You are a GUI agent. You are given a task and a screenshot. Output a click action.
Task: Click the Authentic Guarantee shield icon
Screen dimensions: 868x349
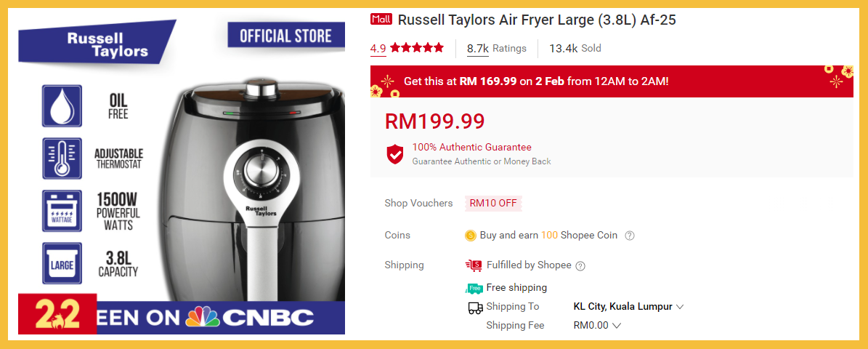click(x=394, y=154)
